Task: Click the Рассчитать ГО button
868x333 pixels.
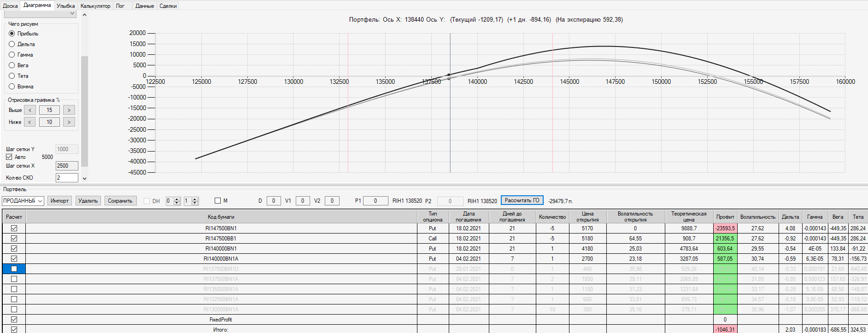Action: click(522, 200)
